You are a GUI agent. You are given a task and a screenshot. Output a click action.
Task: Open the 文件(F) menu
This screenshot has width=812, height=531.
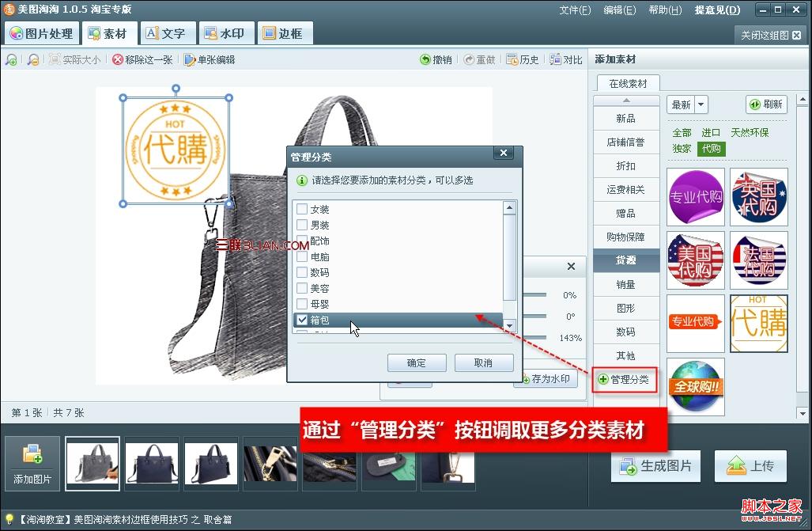coord(575,10)
